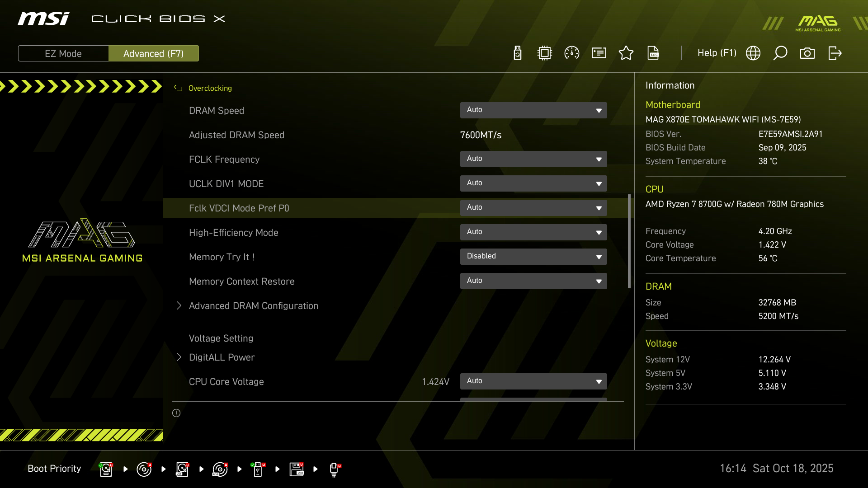Click the CPU chip icon in toolbar
This screenshot has height=488, width=868.
545,53
